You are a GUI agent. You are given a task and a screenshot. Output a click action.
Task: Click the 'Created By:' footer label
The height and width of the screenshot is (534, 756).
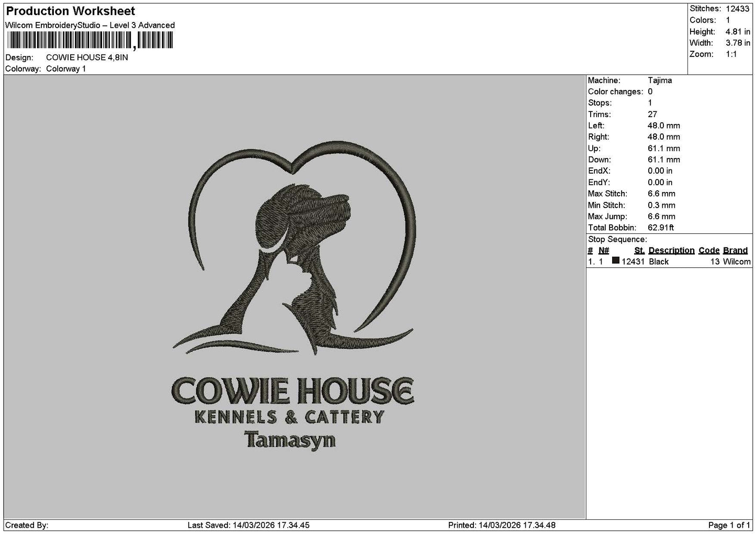[x=27, y=525]
